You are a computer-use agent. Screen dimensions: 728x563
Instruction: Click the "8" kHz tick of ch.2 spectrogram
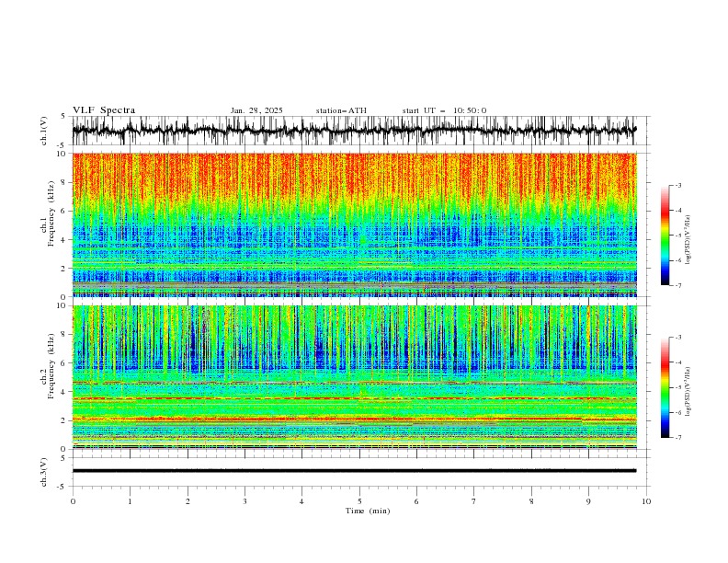[65, 335]
